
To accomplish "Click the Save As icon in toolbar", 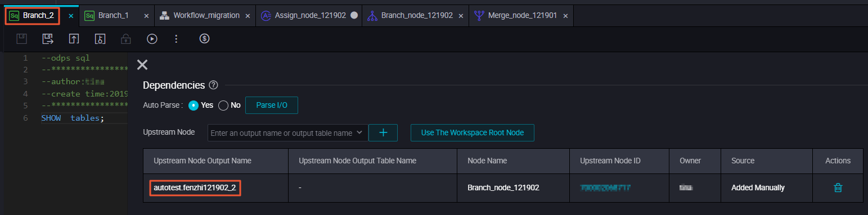I will 48,39.
